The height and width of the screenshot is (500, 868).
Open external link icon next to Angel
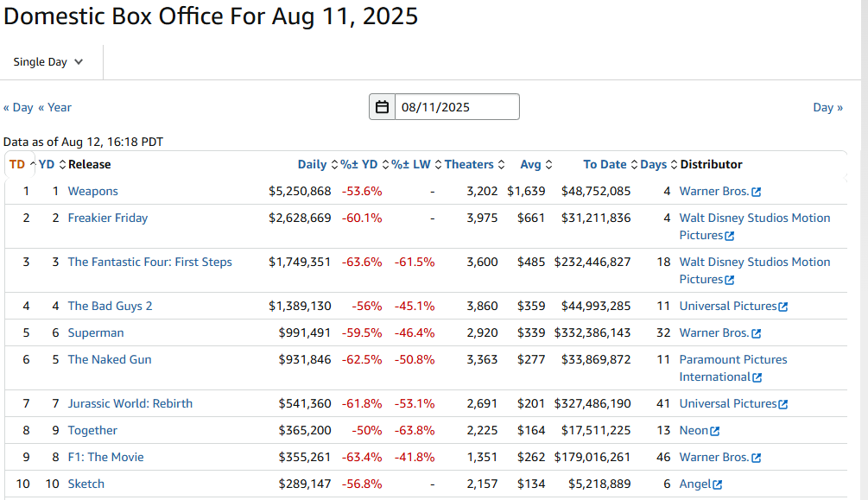point(718,484)
